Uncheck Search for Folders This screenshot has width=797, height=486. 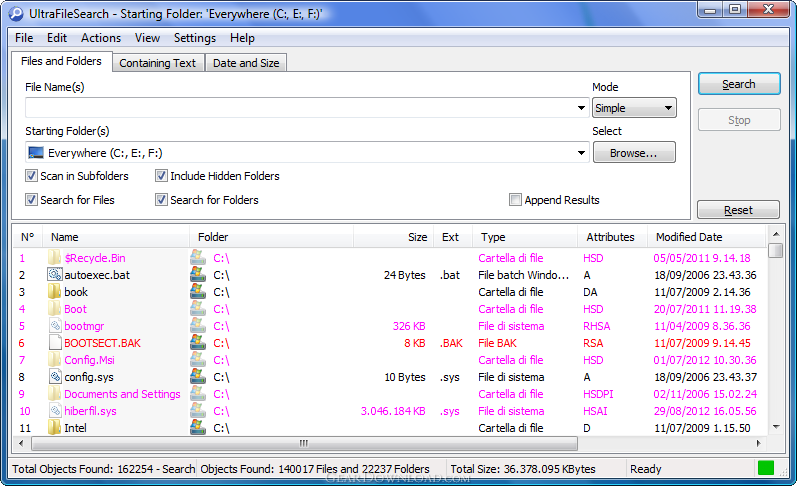161,200
